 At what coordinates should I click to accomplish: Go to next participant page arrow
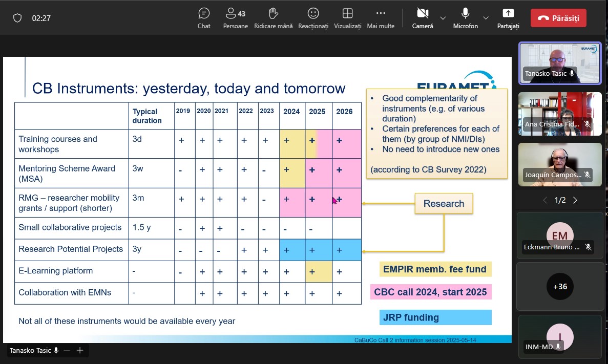[x=575, y=200]
